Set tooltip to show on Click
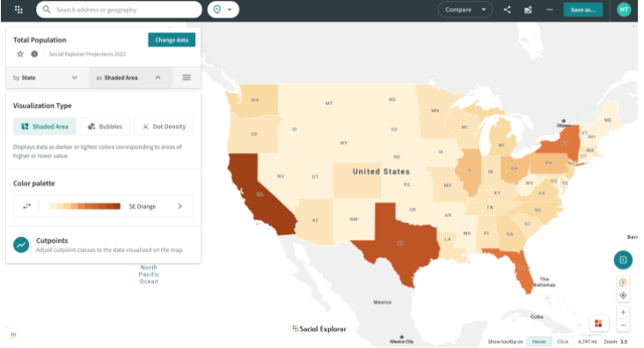The width and height of the screenshot is (644, 348). click(x=562, y=342)
